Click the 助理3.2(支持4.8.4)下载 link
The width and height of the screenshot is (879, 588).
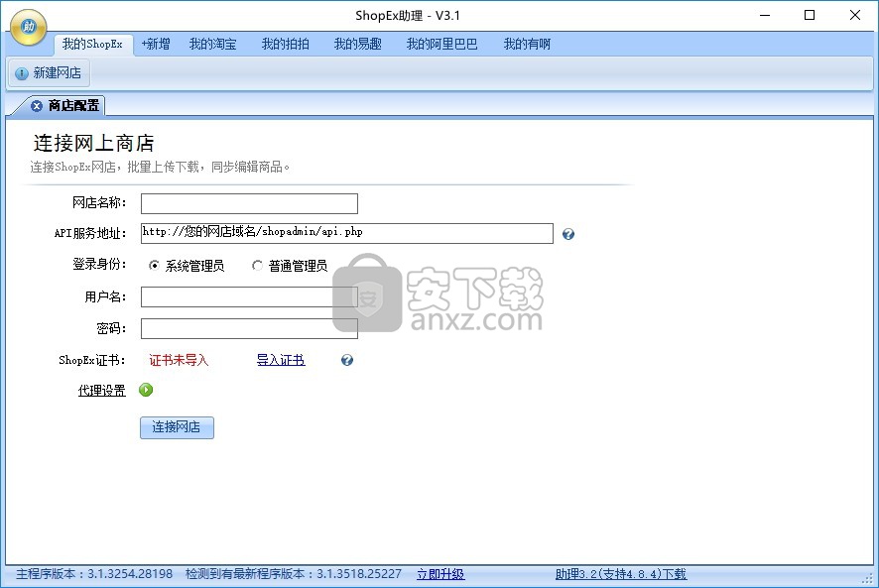pyautogui.click(x=621, y=574)
